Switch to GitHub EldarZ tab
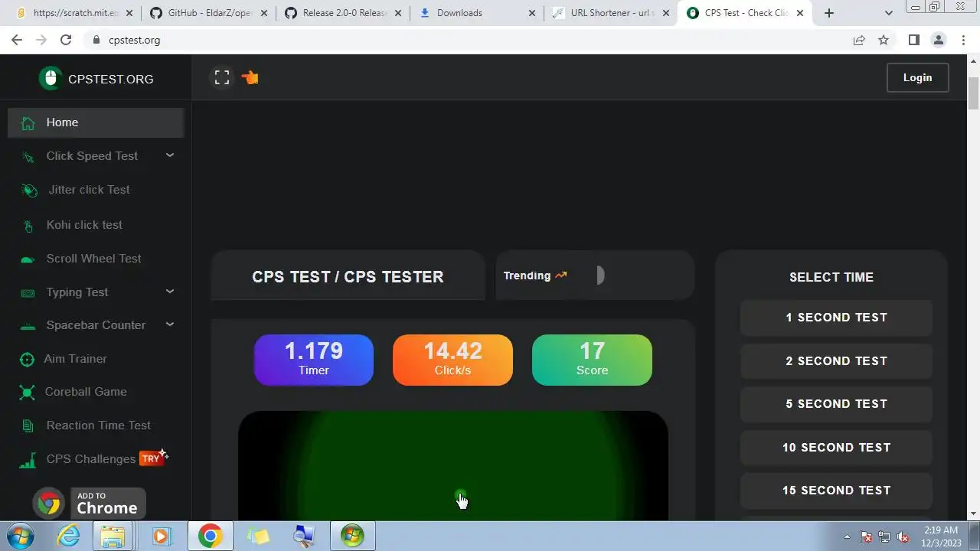Image resolution: width=980 pixels, height=551 pixels. pyautogui.click(x=209, y=13)
